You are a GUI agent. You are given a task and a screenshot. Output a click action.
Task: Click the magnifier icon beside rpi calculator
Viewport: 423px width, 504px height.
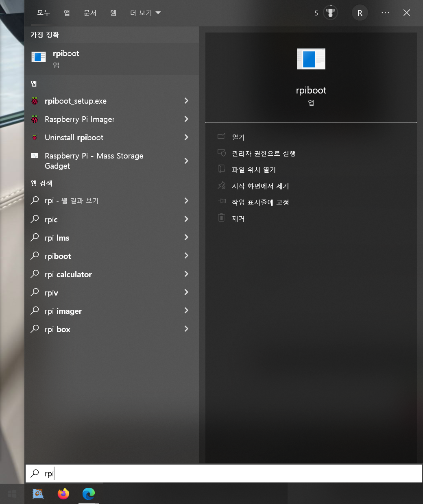(x=35, y=274)
